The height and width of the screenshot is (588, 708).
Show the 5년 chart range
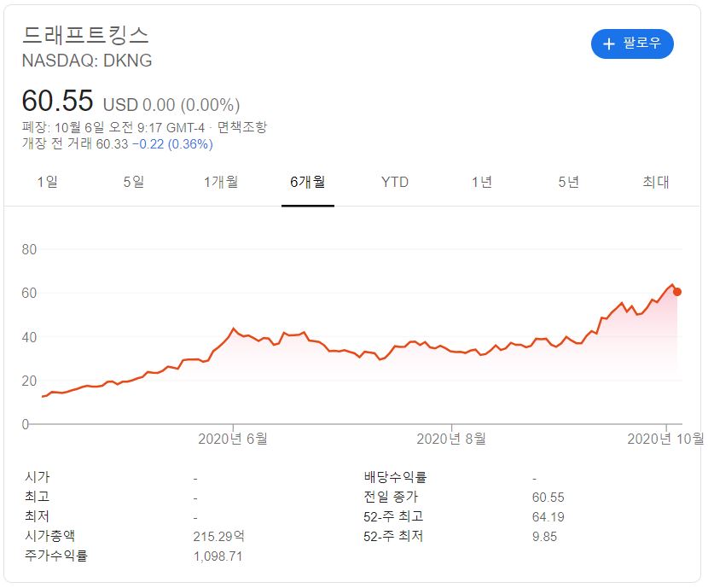point(568,182)
